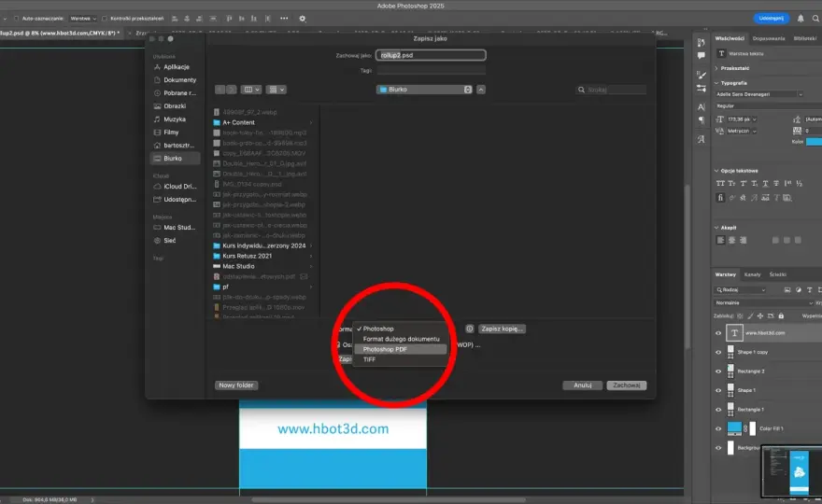
Task: Expand the Przekształć section
Action: tap(716, 68)
